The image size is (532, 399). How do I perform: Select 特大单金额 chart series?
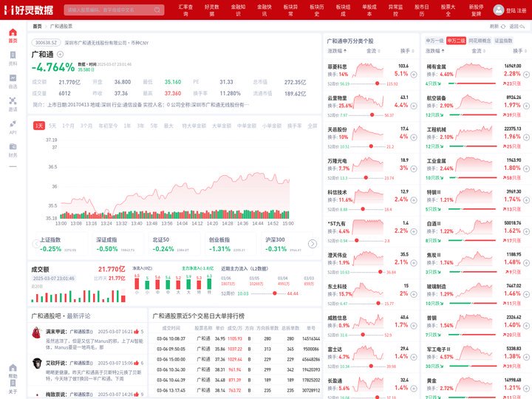(x=194, y=126)
